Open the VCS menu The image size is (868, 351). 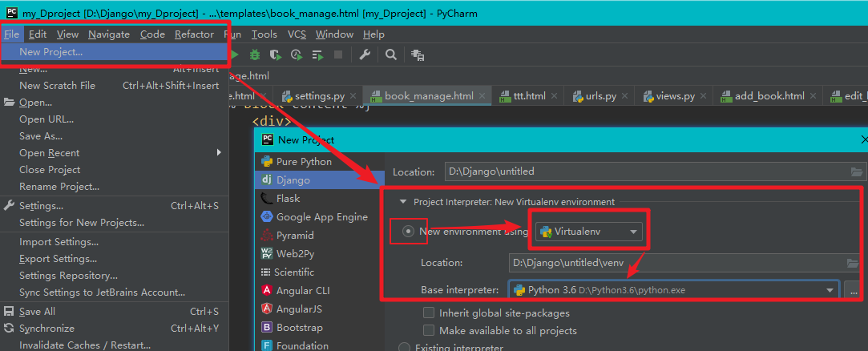tap(297, 34)
